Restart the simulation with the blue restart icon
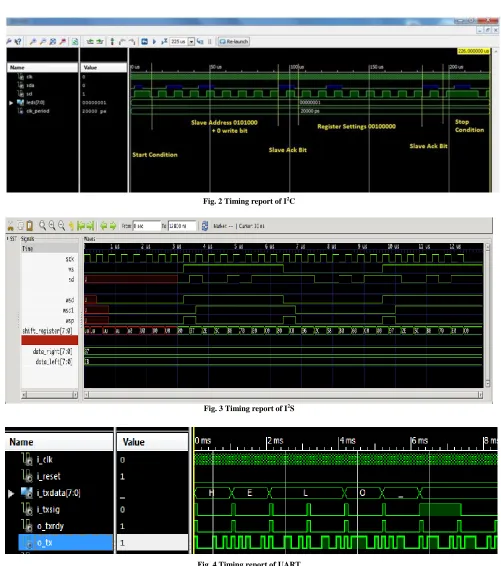The image size is (501, 566). (x=144, y=42)
